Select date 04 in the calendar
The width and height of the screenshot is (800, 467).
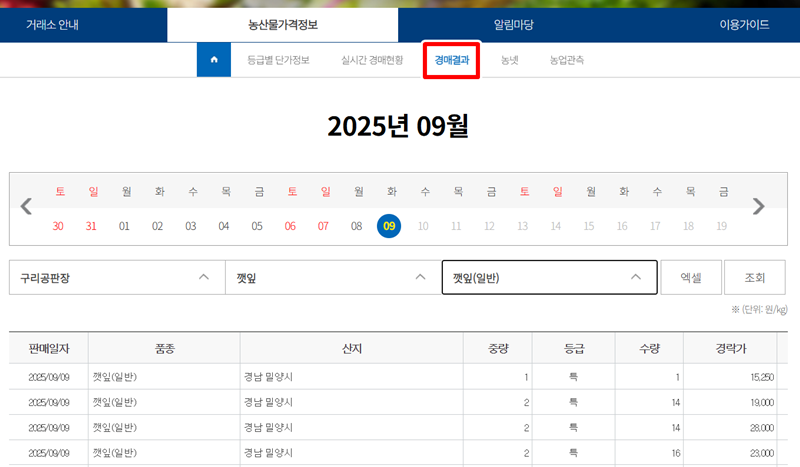(224, 226)
